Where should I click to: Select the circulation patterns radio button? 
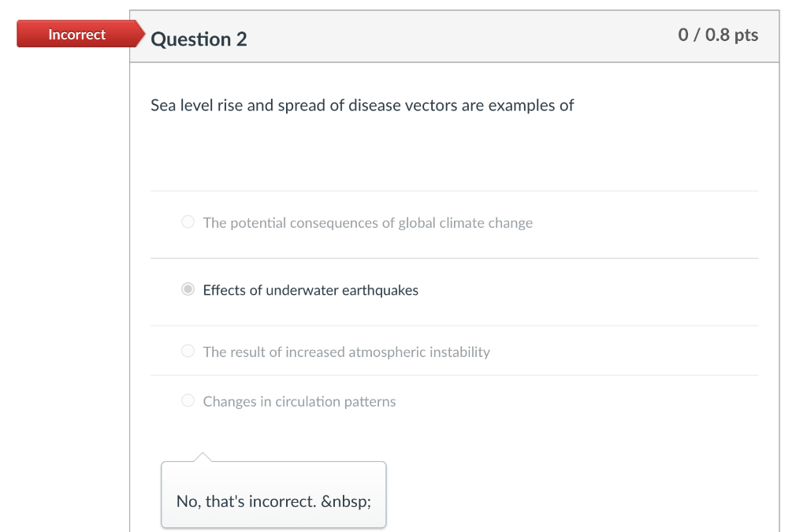pyautogui.click(x=188, y=401)
